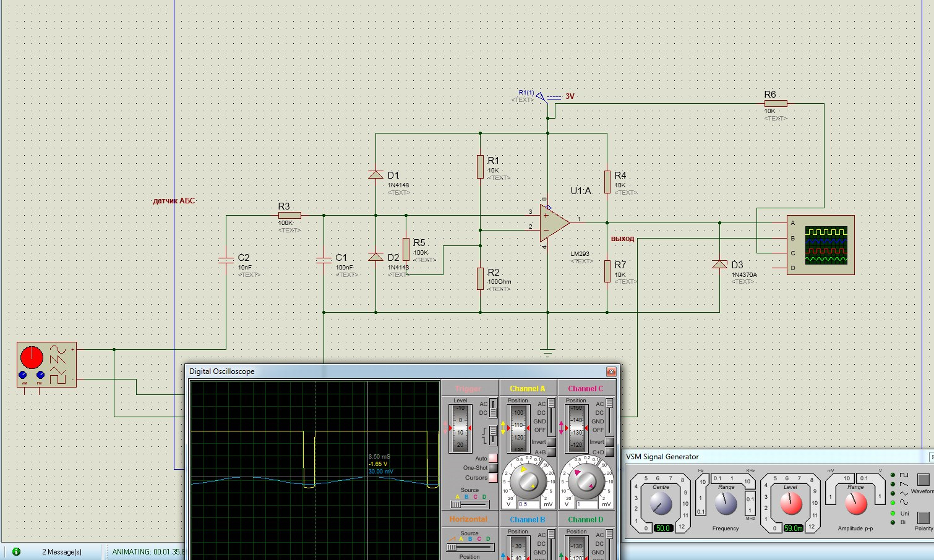Select diode D2 symbol on schematic

(x=375, y=257)
